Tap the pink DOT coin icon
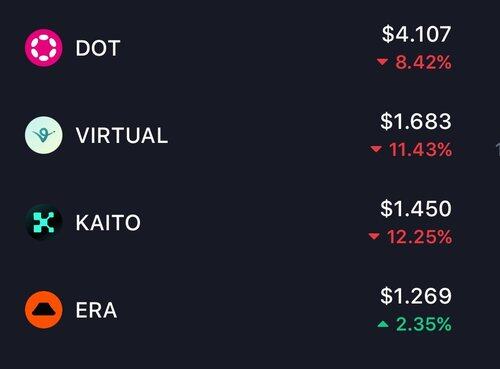The width and height of the screenshot is (500, 369). (44, 48)
